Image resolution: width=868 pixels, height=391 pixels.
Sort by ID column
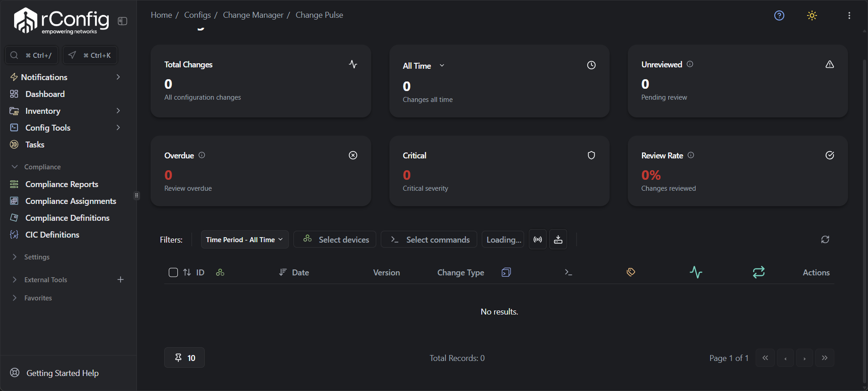click(194, 272)
